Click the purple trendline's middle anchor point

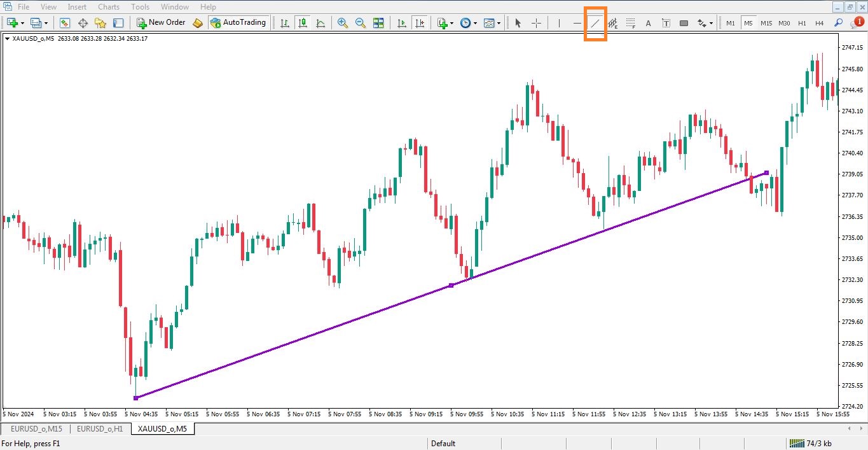(x=451, y=285)
